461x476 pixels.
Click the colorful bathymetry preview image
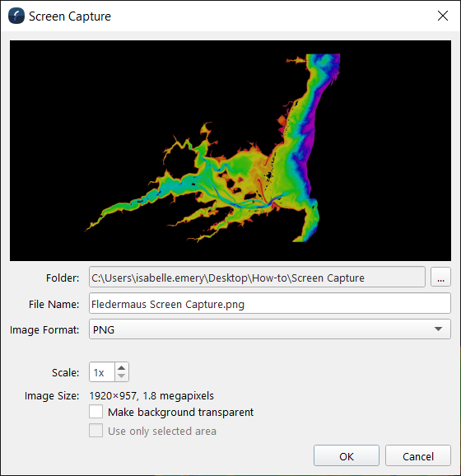230,151
